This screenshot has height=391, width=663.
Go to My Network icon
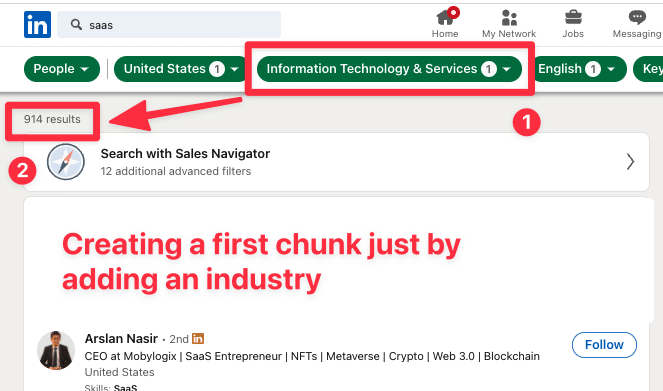click(509, 18)
